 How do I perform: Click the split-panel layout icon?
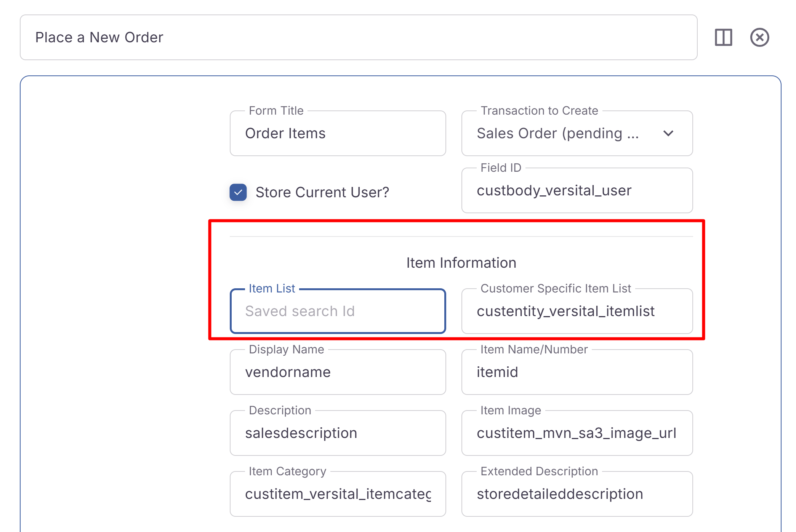(723, 37)
